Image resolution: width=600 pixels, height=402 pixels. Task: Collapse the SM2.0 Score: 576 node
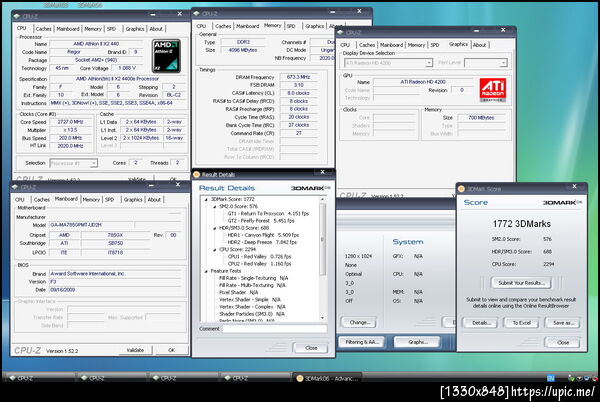tap(214, 207)
